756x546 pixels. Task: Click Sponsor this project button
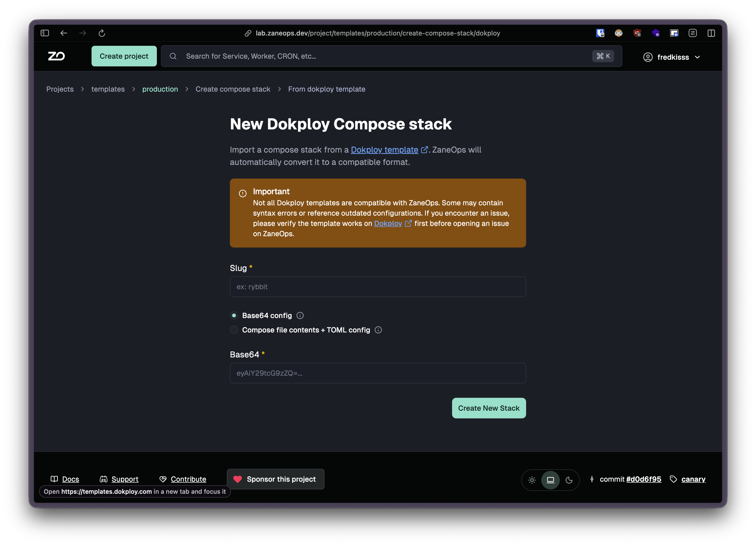pyautogui.click(x=275, y=479)
